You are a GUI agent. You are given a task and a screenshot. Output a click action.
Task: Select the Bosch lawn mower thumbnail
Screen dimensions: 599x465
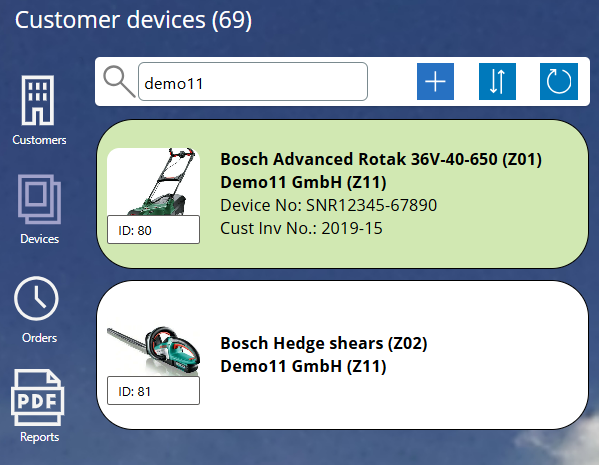point(153,181)
